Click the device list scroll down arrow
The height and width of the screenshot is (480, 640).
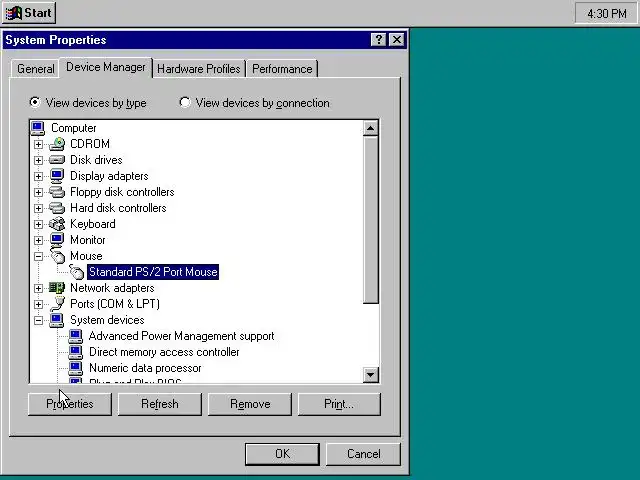click(370, 374)
